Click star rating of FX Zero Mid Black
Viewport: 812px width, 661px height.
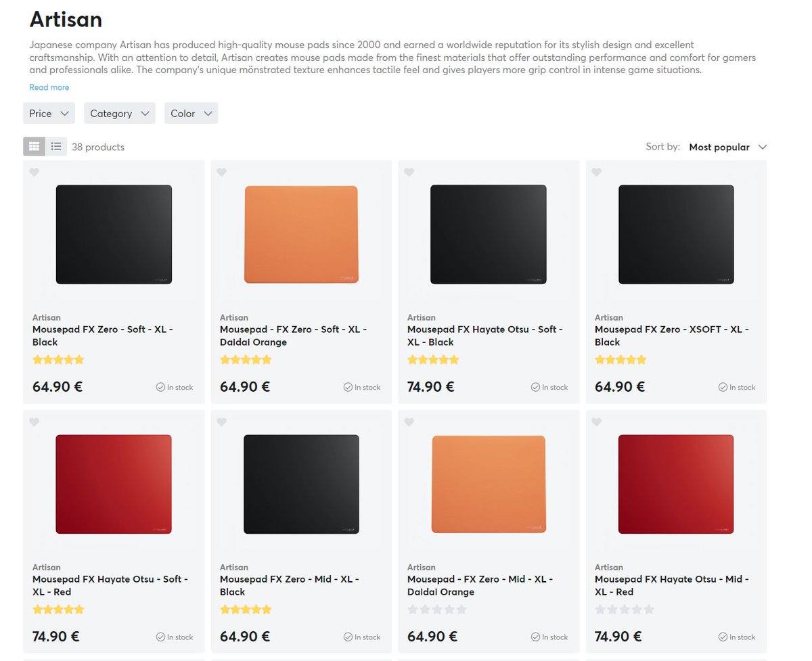click(246, 610)
